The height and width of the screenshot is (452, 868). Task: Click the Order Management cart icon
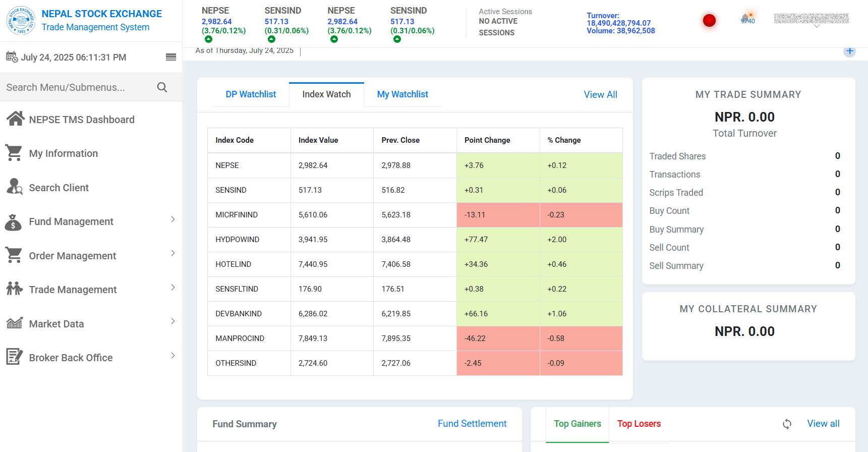point(14,255)
